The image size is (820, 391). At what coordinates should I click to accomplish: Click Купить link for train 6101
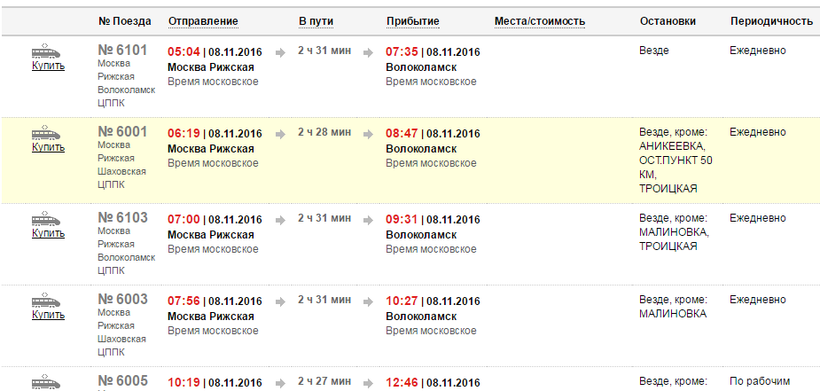[x=48, y=66]
